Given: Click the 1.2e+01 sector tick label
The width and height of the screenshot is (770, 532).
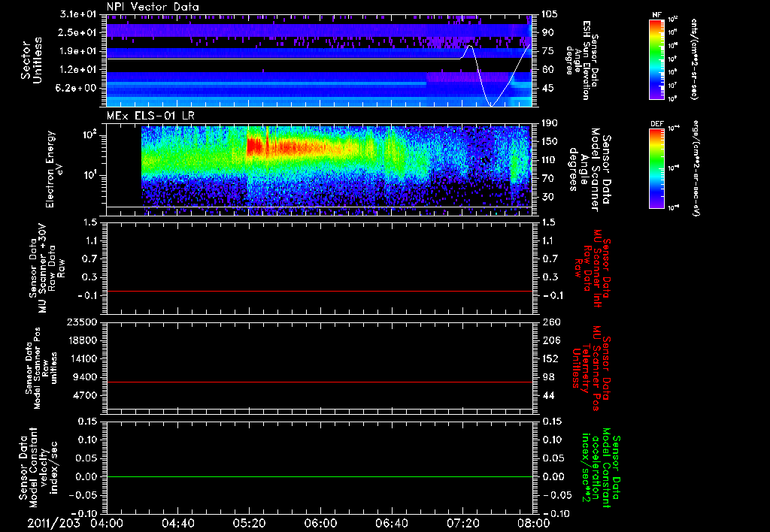Looking at the screenshot, I should pos(78,70).
